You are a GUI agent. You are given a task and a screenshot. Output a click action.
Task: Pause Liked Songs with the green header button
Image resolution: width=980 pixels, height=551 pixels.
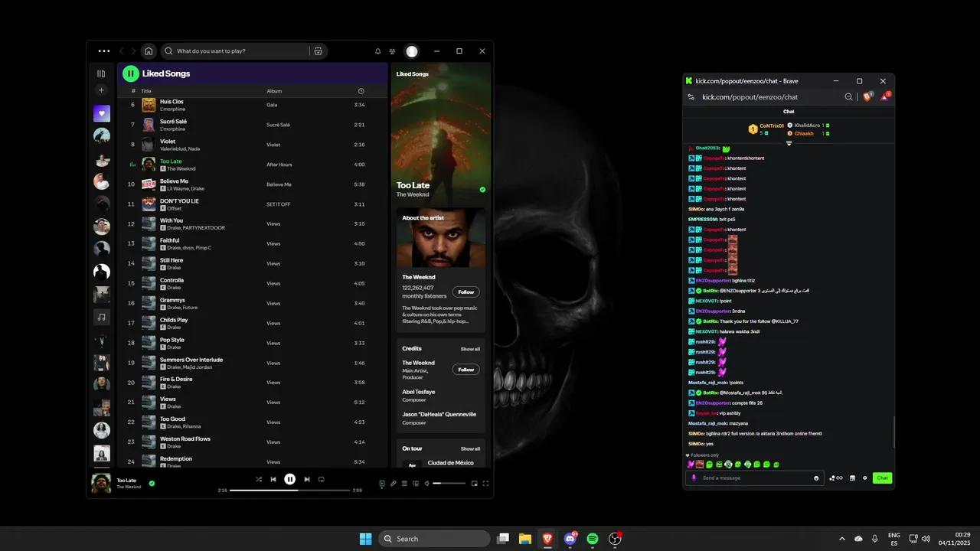pyautogui.click(x=131, y=73)
